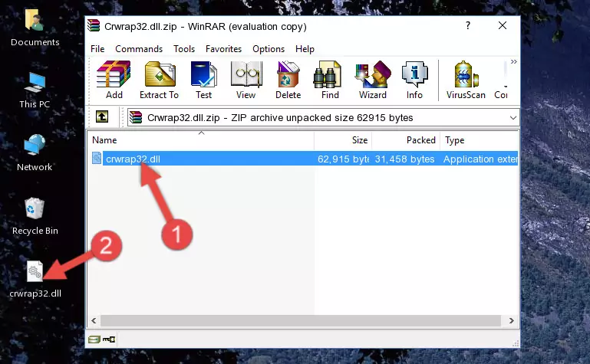The image size is (590, 364).
Task: Open the archive path dropdown
Action: click(x=513, y=118)
